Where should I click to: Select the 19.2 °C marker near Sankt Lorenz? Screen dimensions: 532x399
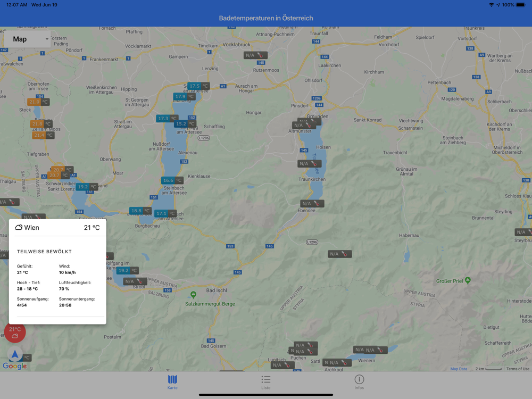coord(87,187)
